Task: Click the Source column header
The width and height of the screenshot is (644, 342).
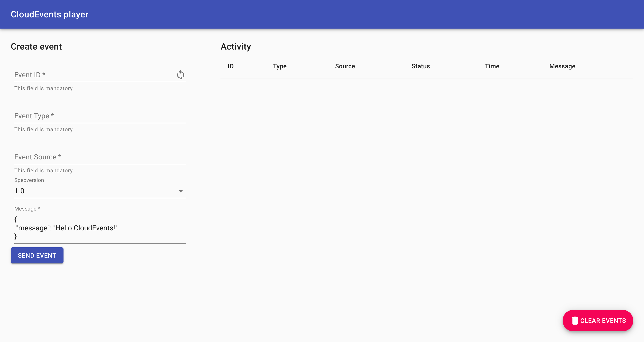Action: (345, 66)
